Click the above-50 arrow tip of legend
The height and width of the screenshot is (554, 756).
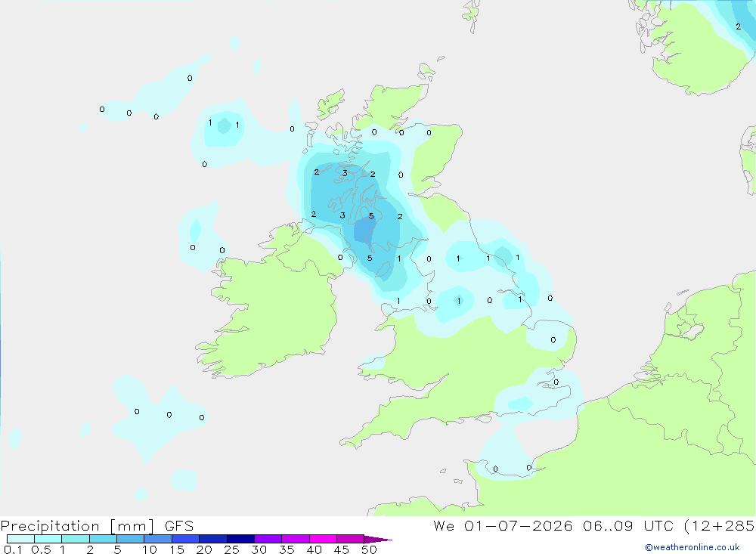coord(378,540)
